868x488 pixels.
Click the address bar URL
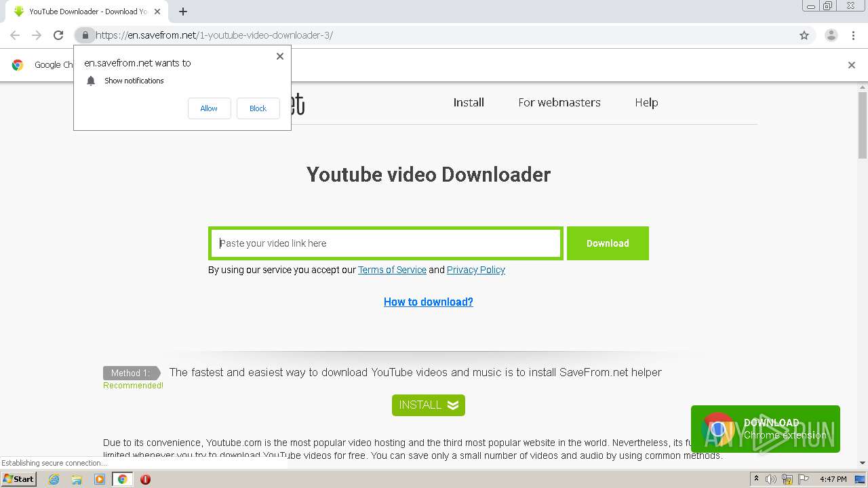[214, 35]
